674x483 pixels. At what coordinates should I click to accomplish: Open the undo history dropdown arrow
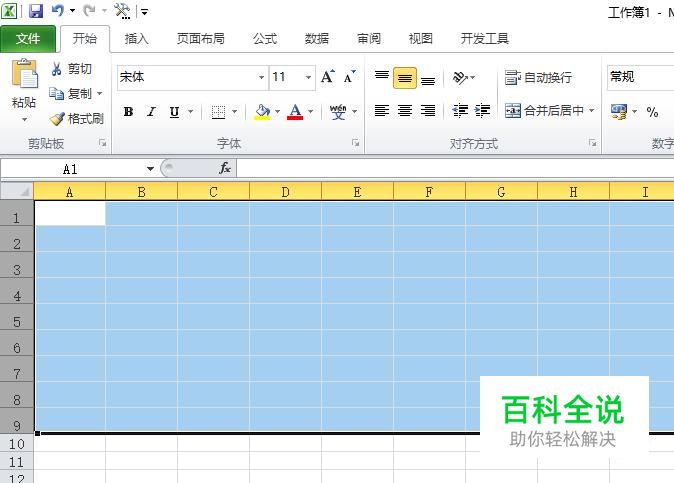72,11
